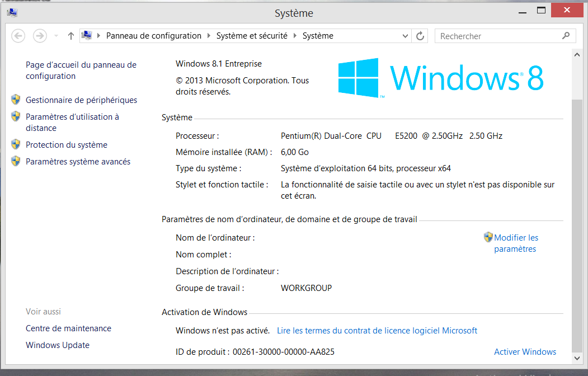Open Centre de maintenance link
Viewport: 588px width, 376px height.
coord(69,328)
